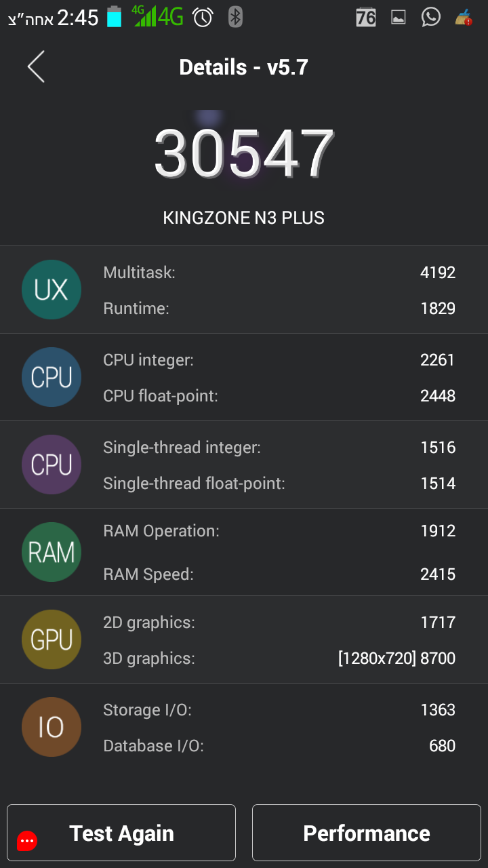Screen dimensions: 488x868
Task: Tap the yellow GPU category icon
Action: (x=52, y=639)
